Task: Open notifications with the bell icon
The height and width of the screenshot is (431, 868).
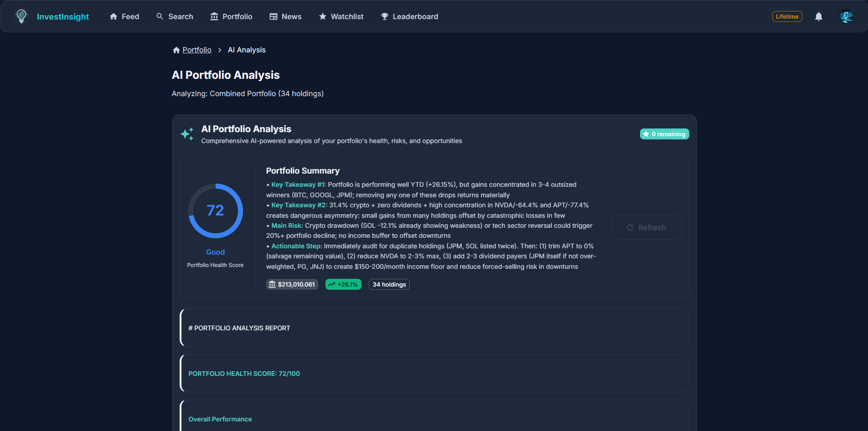Action: pyautogui.click(x=818, y=16)
